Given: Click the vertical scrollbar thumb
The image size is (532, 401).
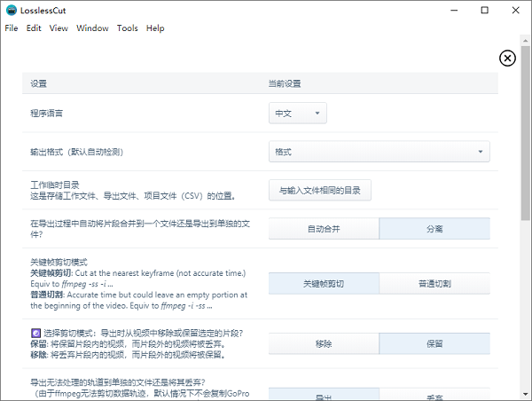Looking at the screenshot, I should (x=526, y=133).
